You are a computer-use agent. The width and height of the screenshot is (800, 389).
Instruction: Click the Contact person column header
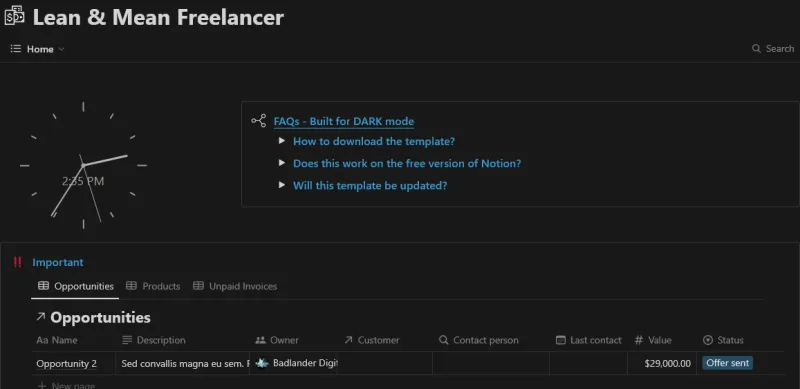pyautogui.click(x=479, y=340)
